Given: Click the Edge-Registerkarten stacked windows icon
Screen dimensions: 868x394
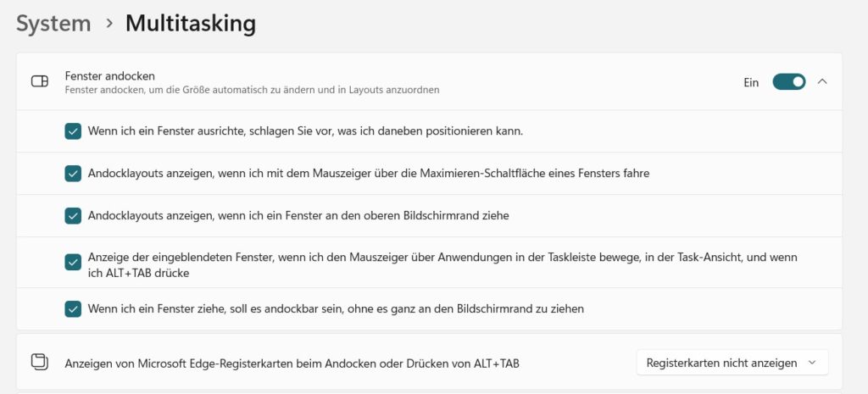Looking at the screenshot, I should [39, 363].
